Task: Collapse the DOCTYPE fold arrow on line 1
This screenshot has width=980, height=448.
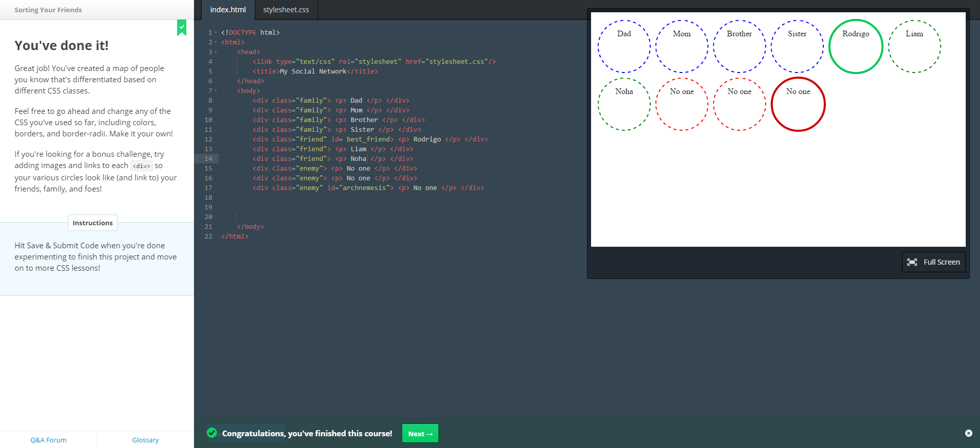Action: 216,33
